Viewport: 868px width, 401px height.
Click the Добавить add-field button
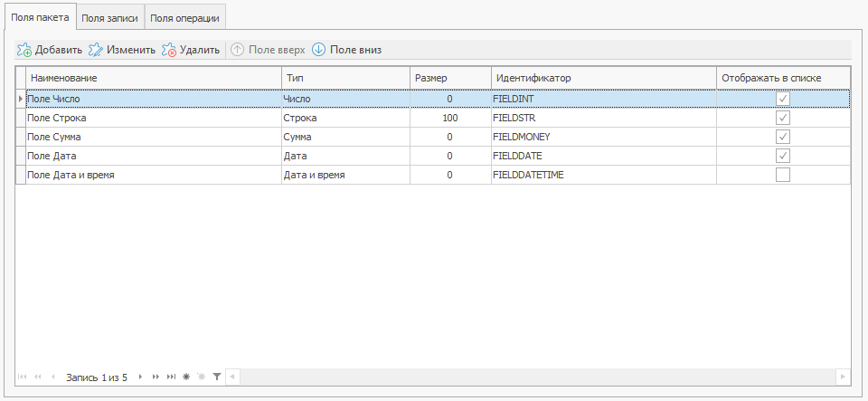tap(50, 50)
